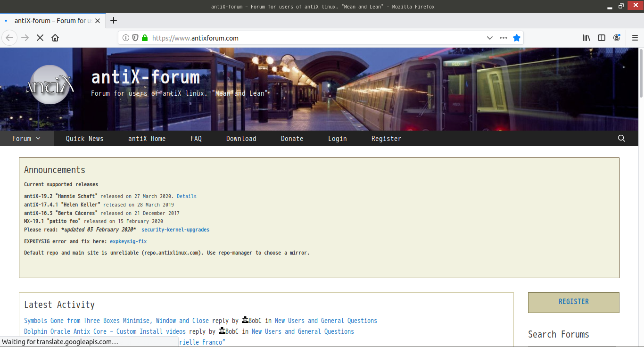Click Register in the navigation bar

pyautogui.click(x=387, y=139)
